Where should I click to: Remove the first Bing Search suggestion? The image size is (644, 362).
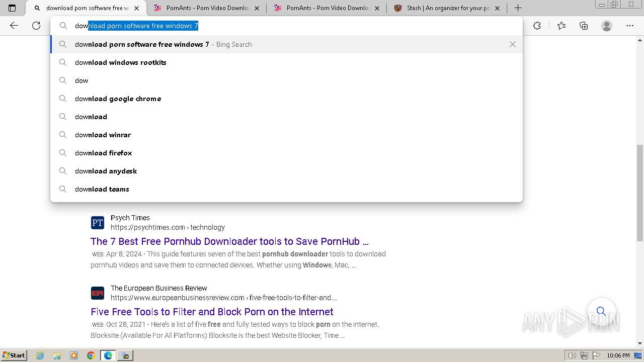pos(513,44)
